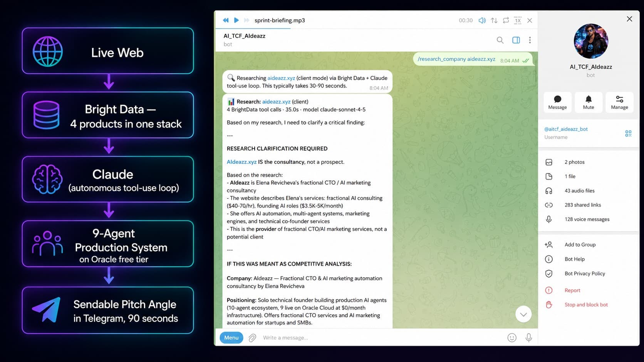644x362 pixels.
Task: Click the add-person icon beside Add to Group
Action: tap(549, 244)
